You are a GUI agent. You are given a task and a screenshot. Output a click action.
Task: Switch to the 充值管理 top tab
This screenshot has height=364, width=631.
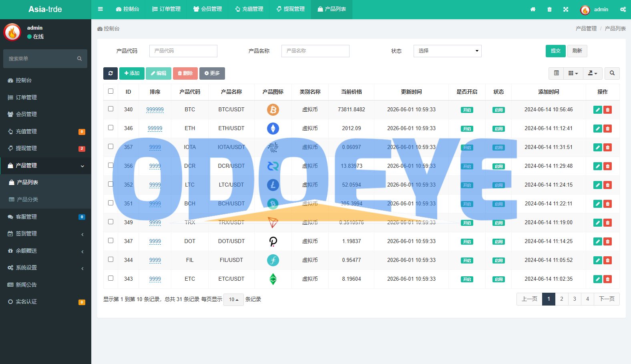tap(249, 9)
